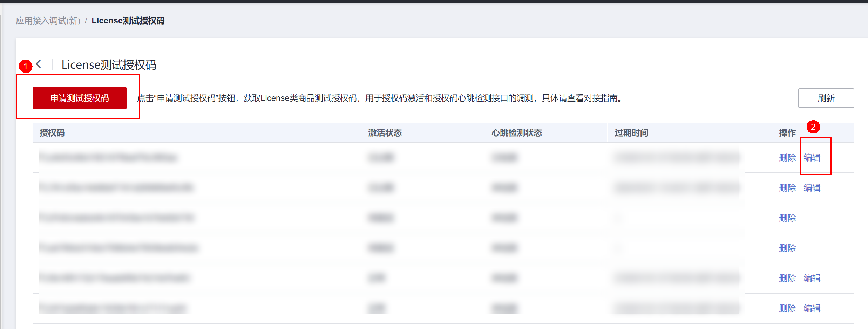This screenshot has width=868, height=329.
Task: Click 删除 in the third table row
Action: pyautogui.click(x=787, y=218)
